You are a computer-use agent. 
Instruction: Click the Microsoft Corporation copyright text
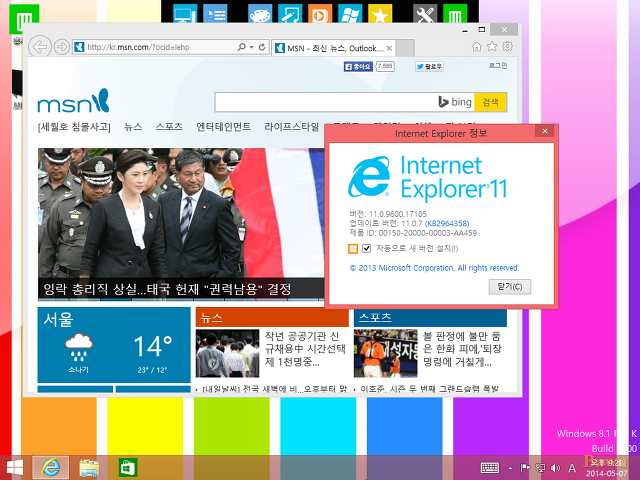tap(434, 268)
